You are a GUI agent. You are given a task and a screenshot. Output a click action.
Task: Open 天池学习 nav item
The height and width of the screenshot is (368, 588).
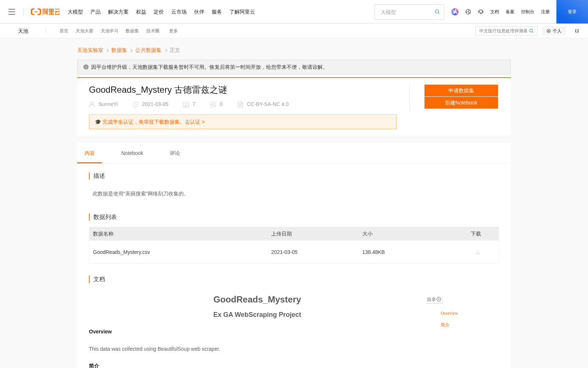[x=110, y=31]
